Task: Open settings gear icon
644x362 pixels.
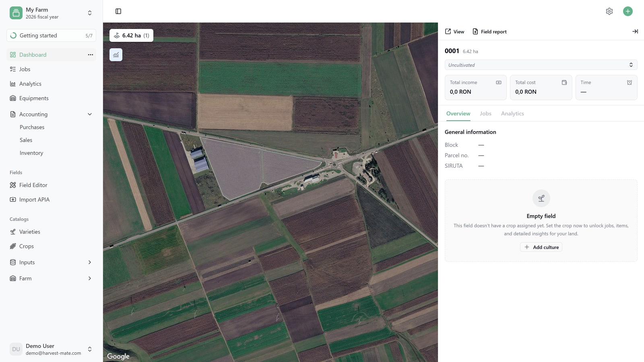Action: 609,11
